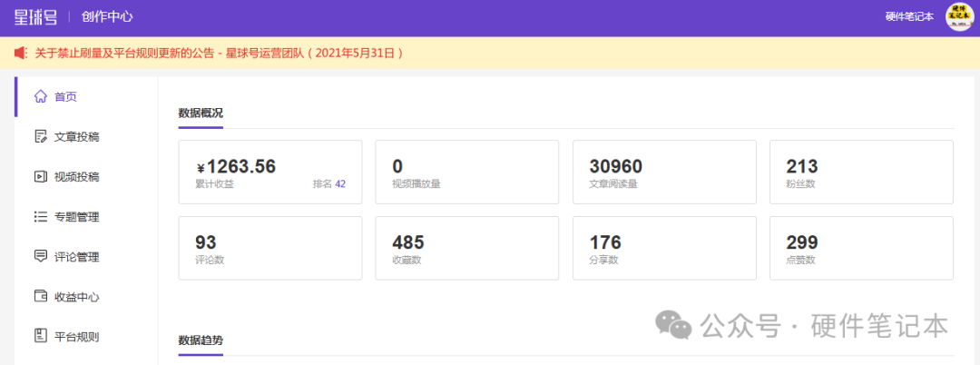Viewport: 980px width, 365px height.
Task: Go to 文章投稿 in sidebar
Action: (76, 137)
